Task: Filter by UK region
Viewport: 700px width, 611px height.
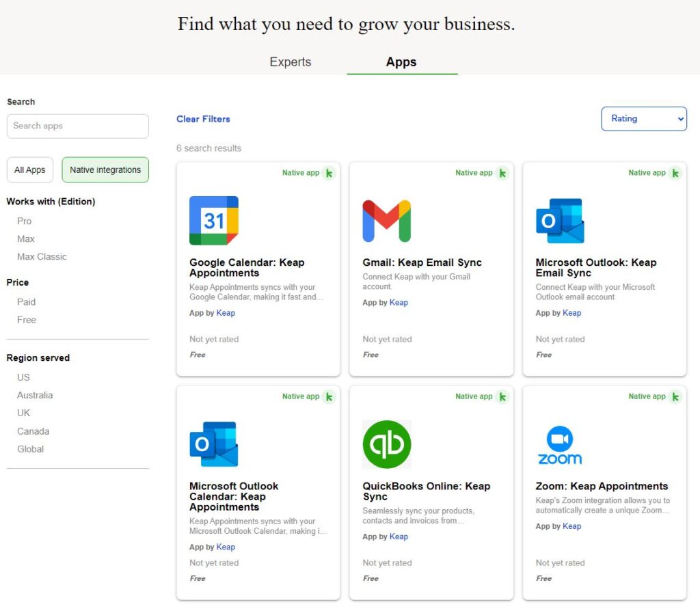Action: tap(24, 413)
